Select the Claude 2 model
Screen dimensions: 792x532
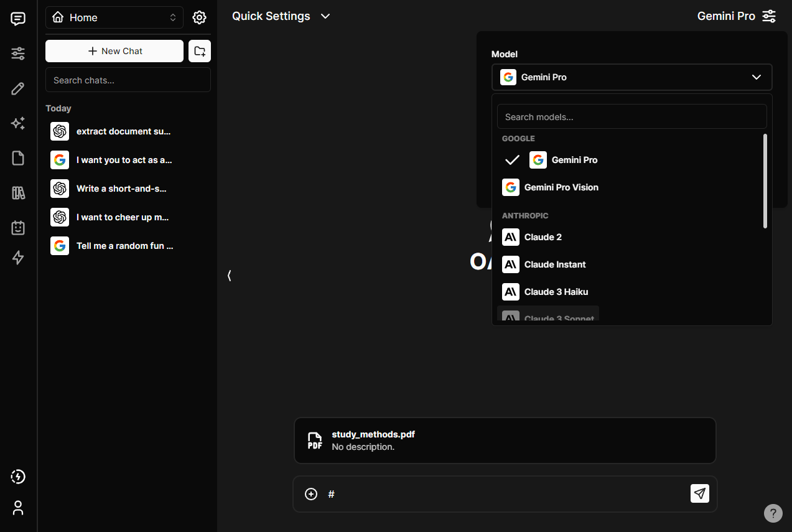coord(630,237)
